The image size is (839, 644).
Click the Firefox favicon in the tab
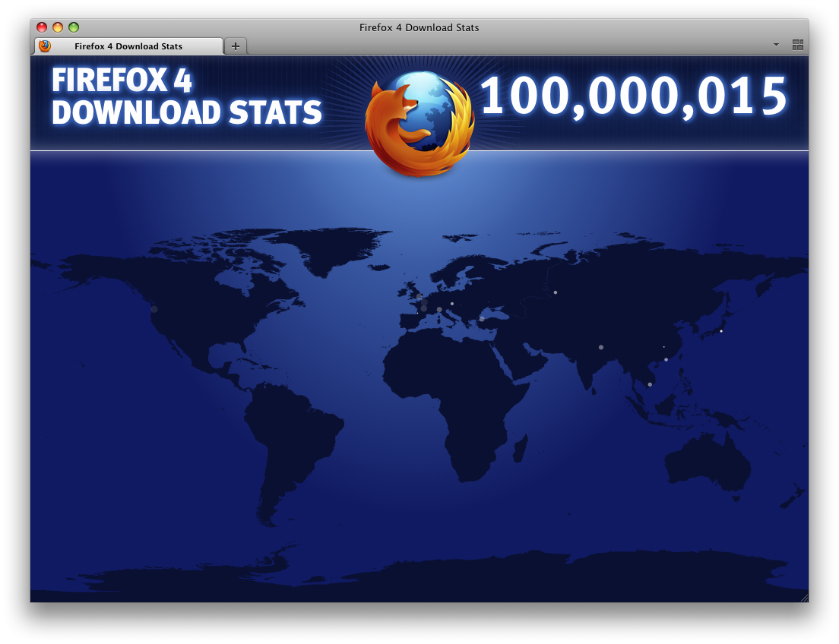click(x=45, y=46)
